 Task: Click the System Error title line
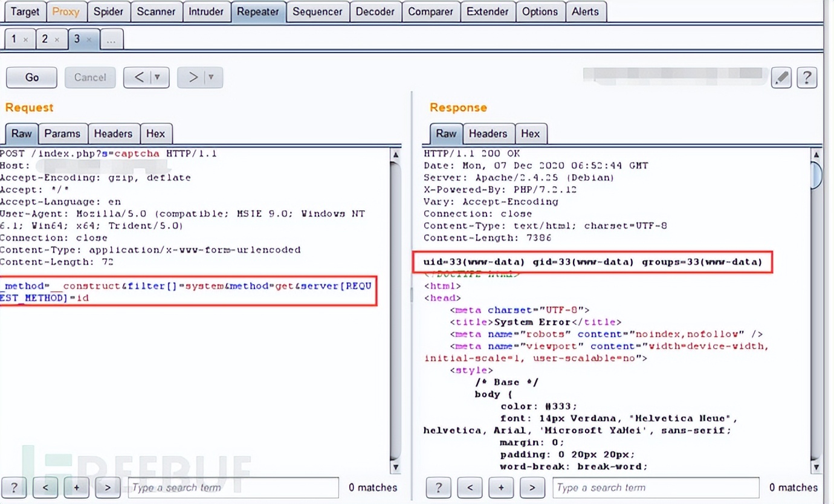coord(535,322)
